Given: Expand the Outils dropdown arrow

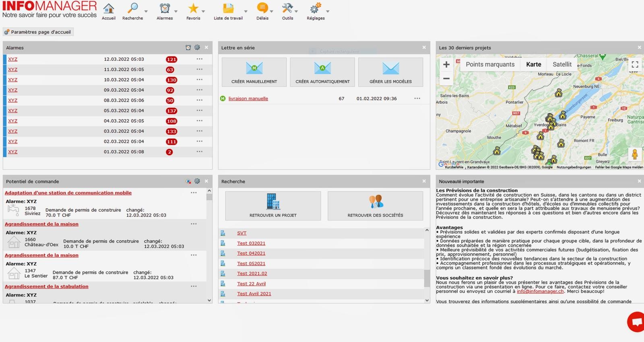Looking at the screenshot, I should click(296, 11).
